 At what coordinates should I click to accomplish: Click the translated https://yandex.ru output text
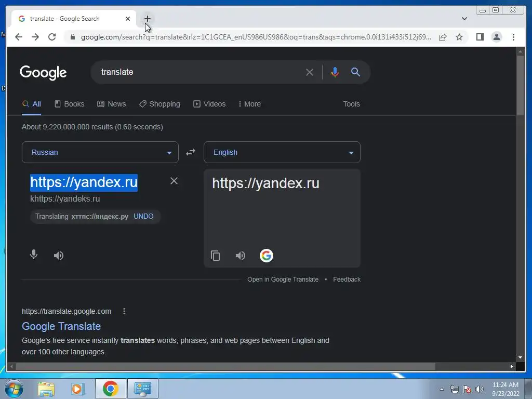pyautogui.click(x=265, y=183)
